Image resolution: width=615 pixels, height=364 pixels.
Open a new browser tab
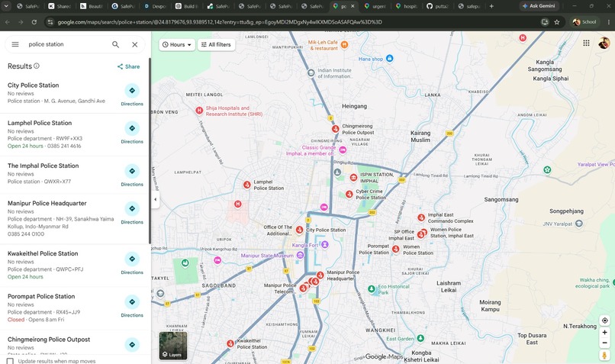pyautogui.click(x=491, y=6)
